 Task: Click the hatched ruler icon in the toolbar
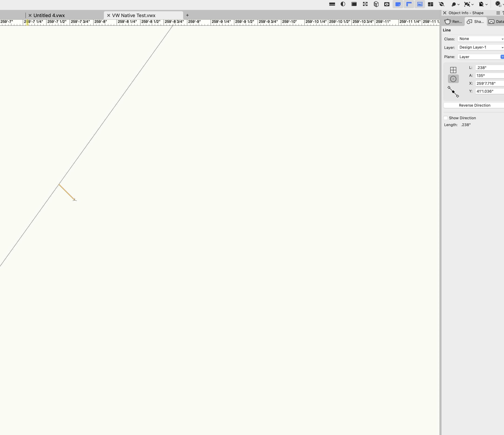332,4
